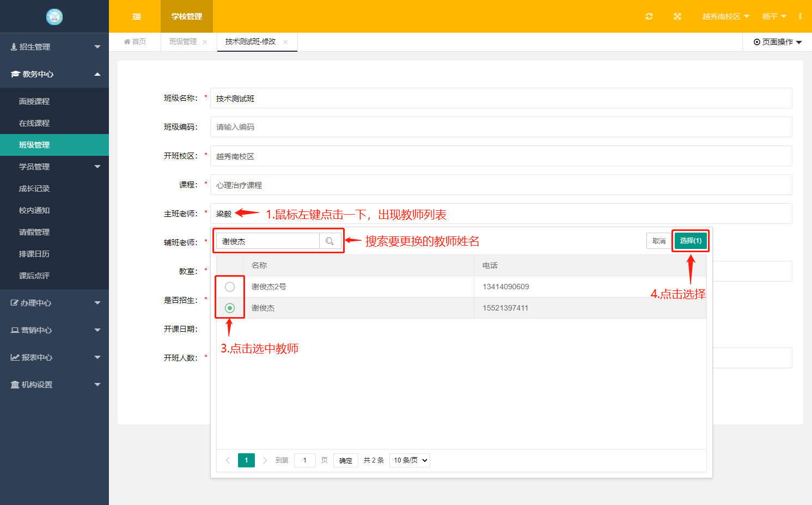
Task: Click the refresh icon in top bar
Action: tap(649, 16)
